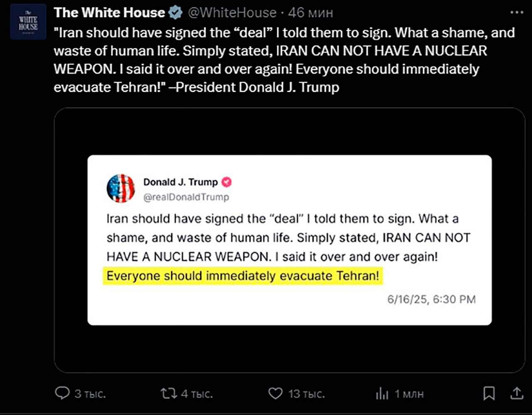Like the tweet with heart icon

pos(275,393)
